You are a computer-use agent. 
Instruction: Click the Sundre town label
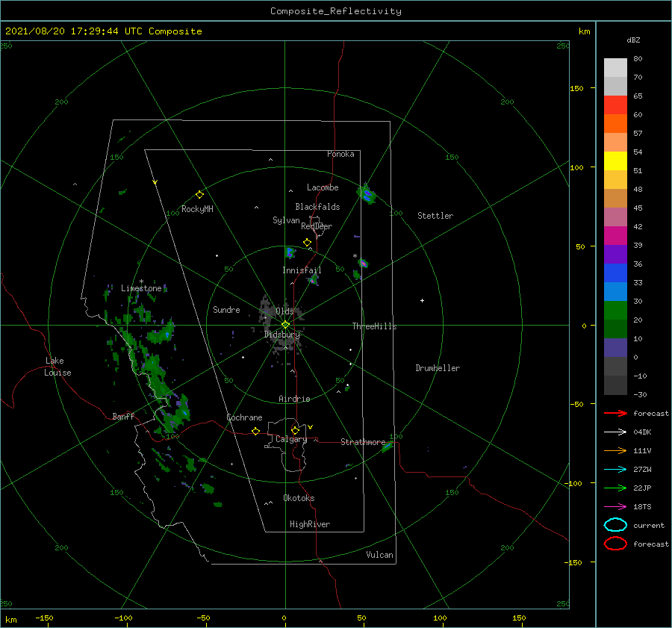click(226, 310)
